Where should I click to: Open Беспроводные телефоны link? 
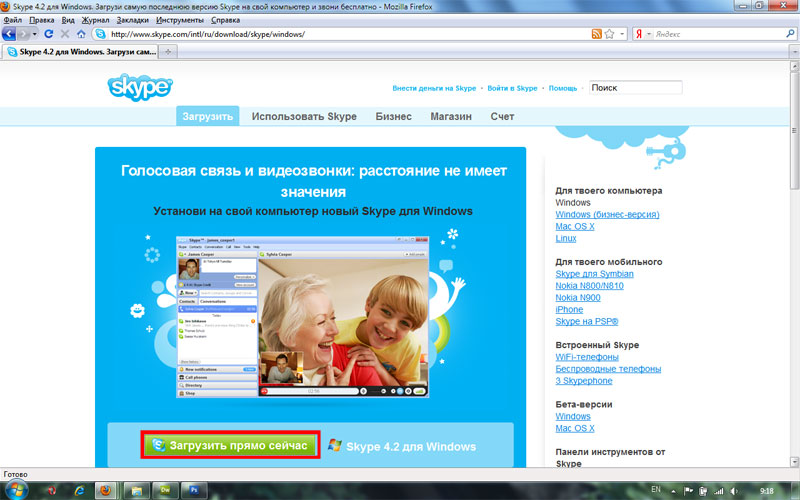[x=608, y=368]
